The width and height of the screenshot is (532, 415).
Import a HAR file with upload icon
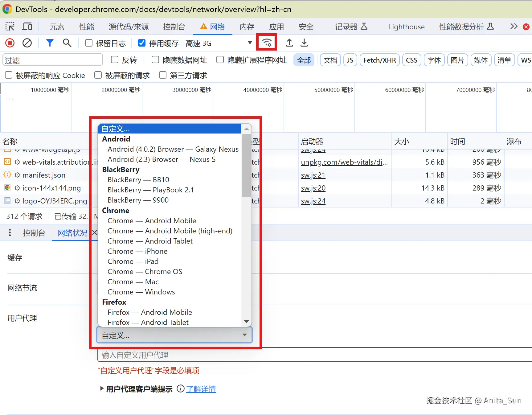pos(289,43)
